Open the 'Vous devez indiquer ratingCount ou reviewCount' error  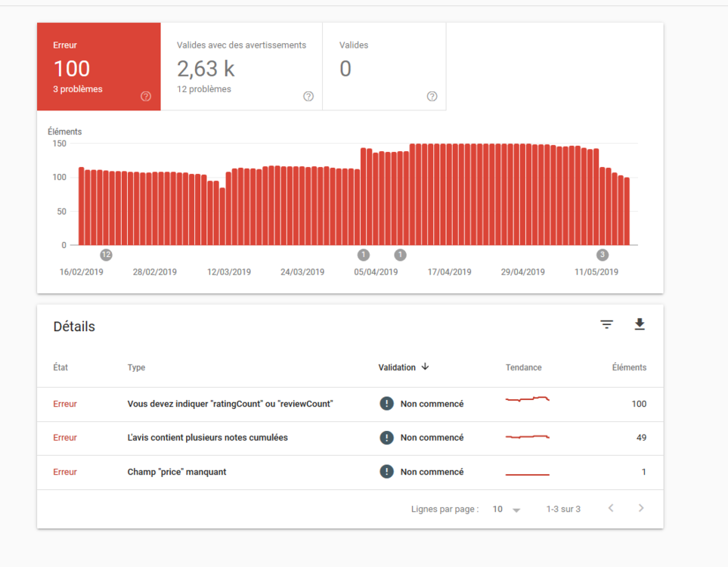(x=231, y=404)
